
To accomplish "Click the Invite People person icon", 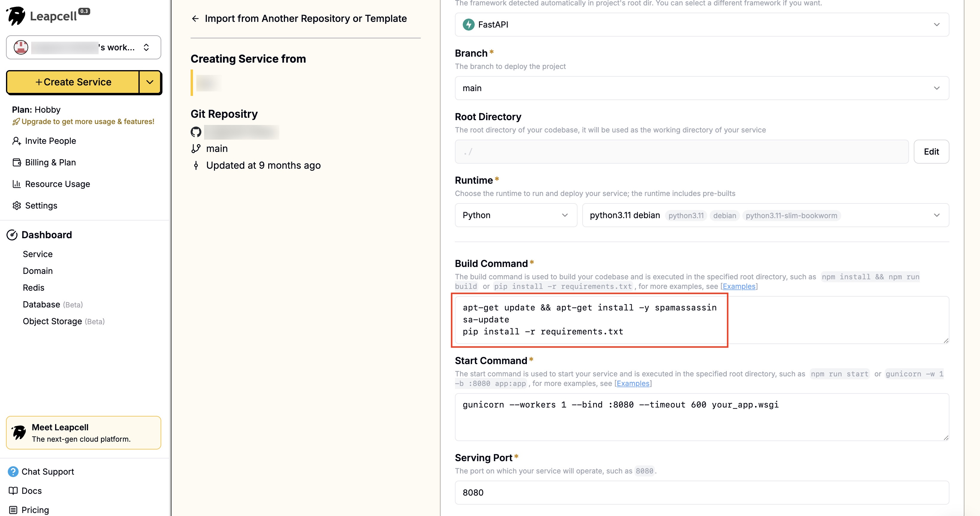I will coord(17,141).
